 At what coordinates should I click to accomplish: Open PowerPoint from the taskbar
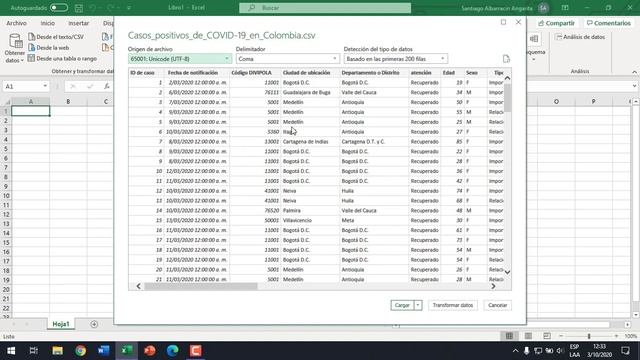coord(150,351)
